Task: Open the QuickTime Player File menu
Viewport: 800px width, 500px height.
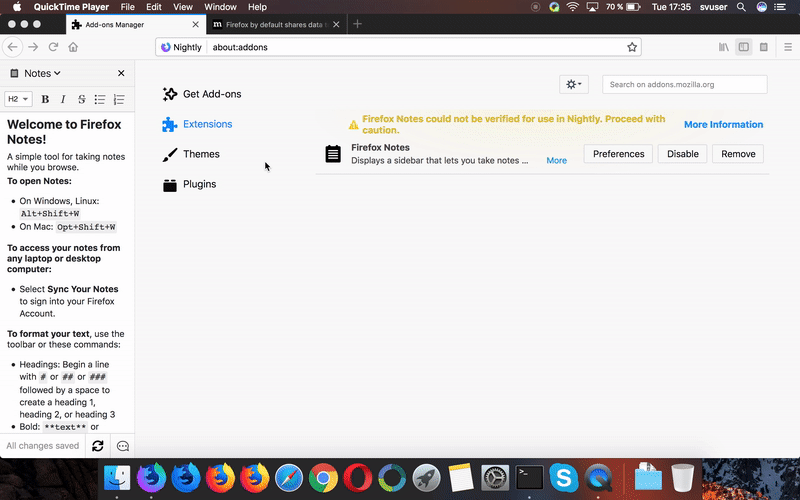Action: tap(128, 7)
